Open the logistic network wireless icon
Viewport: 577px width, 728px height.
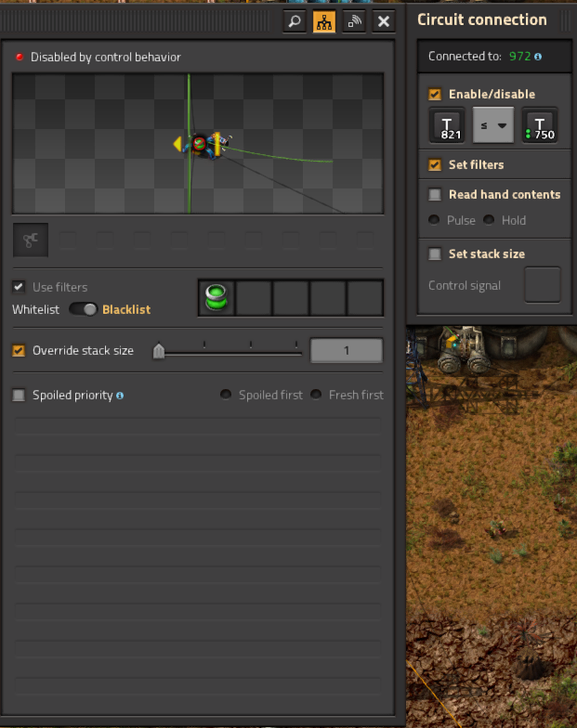354,22
